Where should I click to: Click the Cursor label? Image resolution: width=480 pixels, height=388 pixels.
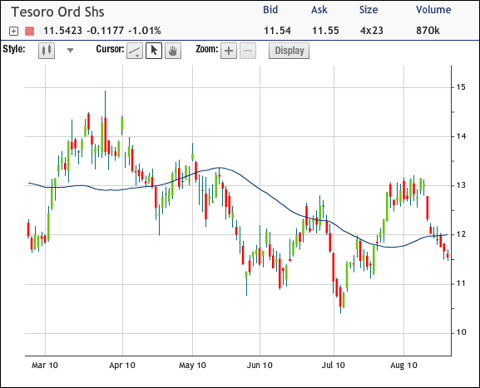(110, 49)
